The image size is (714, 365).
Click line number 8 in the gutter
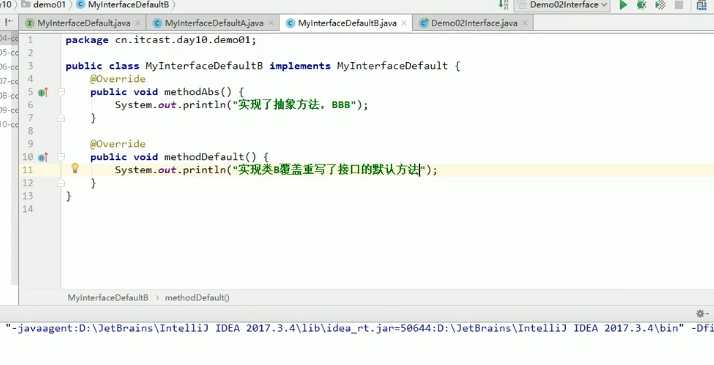click(30, 131)
